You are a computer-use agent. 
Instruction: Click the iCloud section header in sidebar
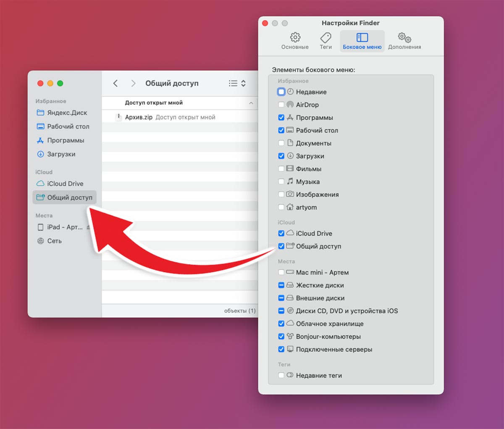44,172
